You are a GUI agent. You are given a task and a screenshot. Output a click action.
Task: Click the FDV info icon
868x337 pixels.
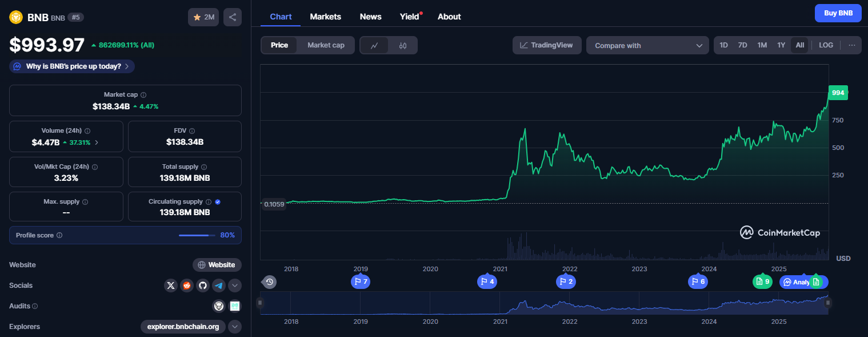point(192,131)
